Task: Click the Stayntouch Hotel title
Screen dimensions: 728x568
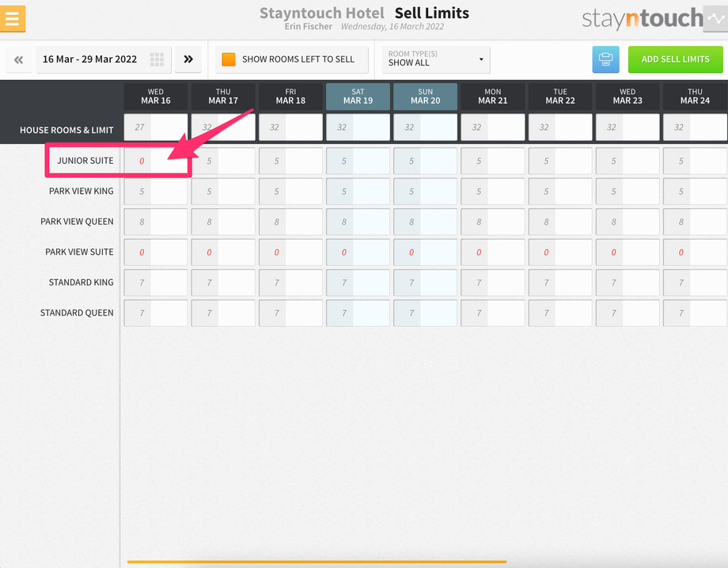Action: tap(322, 13)
